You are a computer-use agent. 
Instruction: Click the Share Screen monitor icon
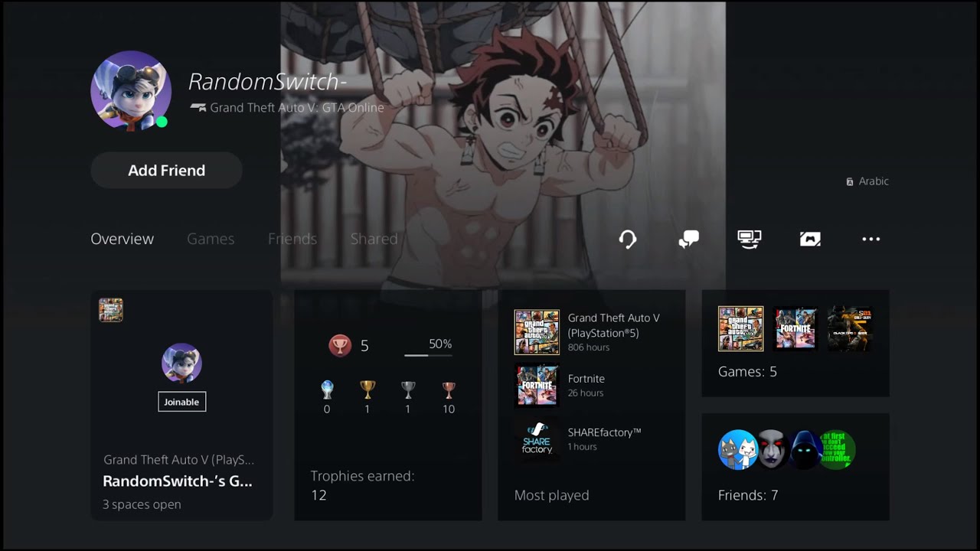click(x=750, y=240)
